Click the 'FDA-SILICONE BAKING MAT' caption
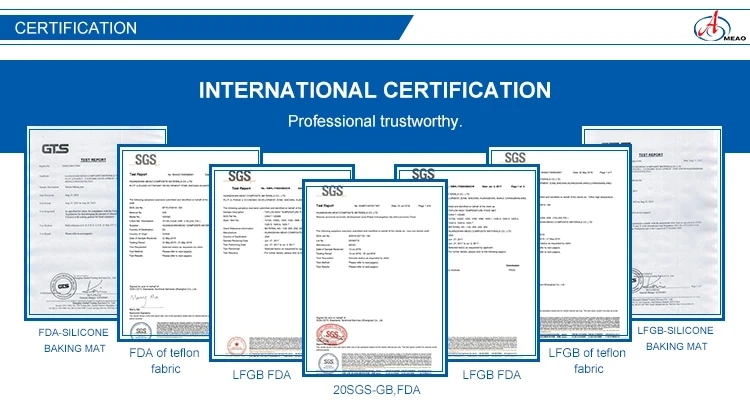750x420 pixels. click(74, 340)
